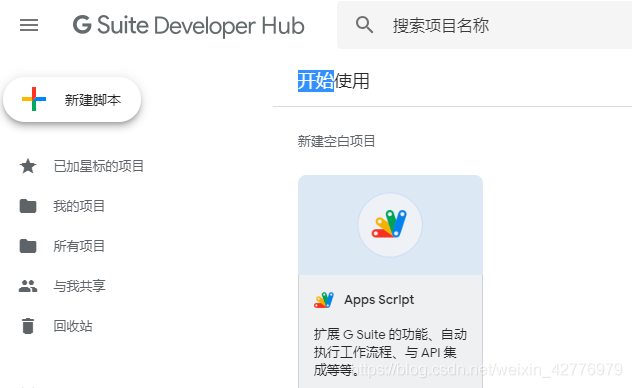This screenshot has width=632, height=388.
Task: Click the star icon in sidebar
Action: [x=28, y=166]
